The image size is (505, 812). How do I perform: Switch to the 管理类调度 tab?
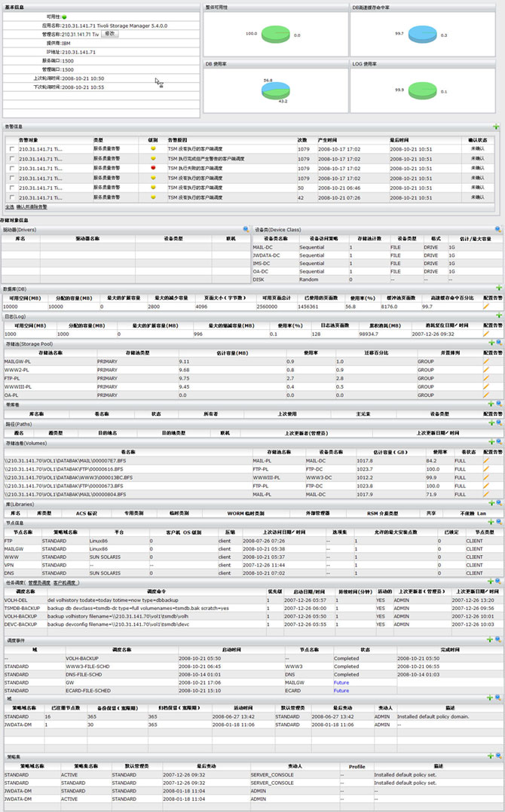pos(39,582)
